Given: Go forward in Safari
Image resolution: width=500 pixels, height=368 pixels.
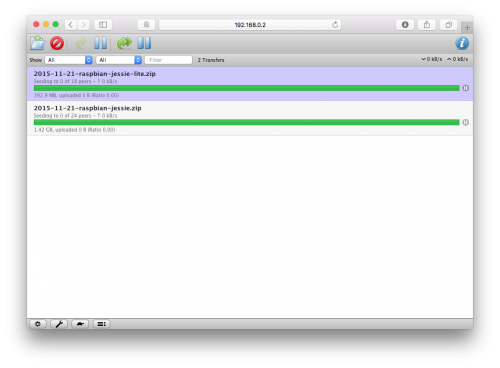Looking at the screenshot, I should [84, 25].
